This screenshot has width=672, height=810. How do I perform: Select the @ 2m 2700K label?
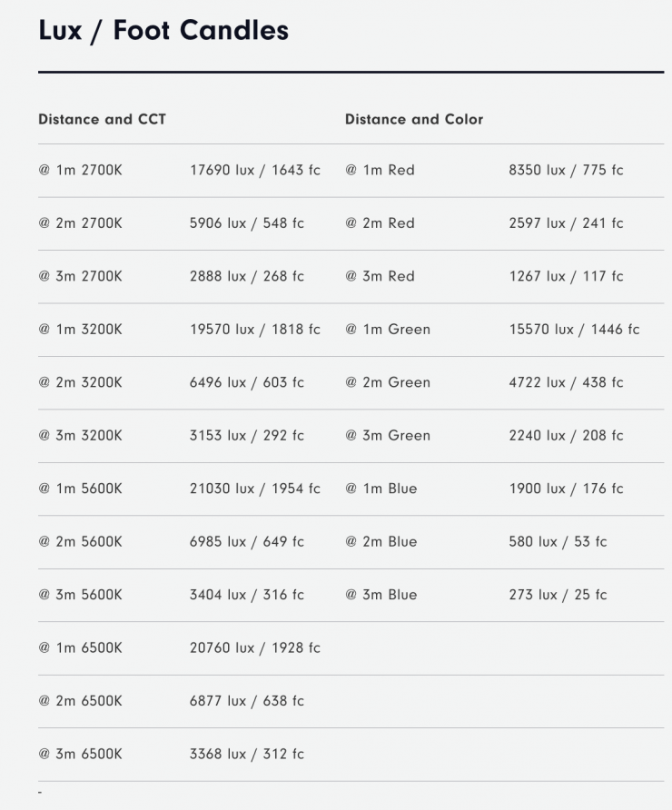coord(80,223)
